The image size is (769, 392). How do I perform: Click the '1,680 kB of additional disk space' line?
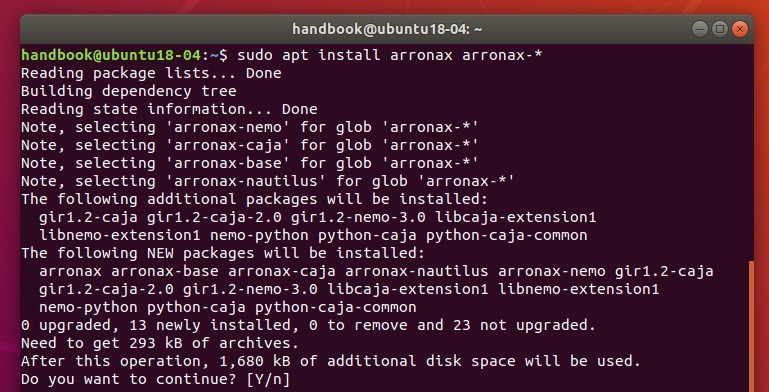[x=331, y=362]
